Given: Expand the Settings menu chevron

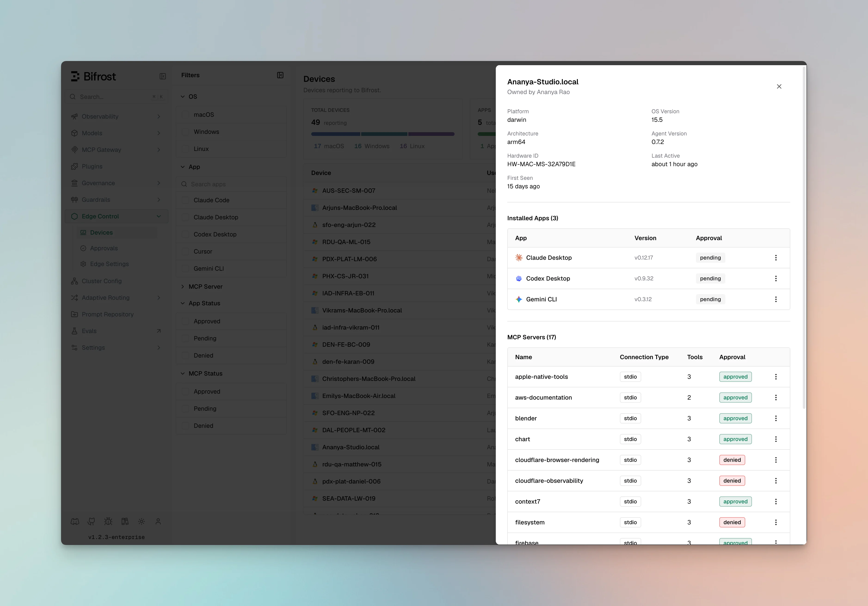Looking at the screenshot, I should pyautogui.click(x=159, y=348).
